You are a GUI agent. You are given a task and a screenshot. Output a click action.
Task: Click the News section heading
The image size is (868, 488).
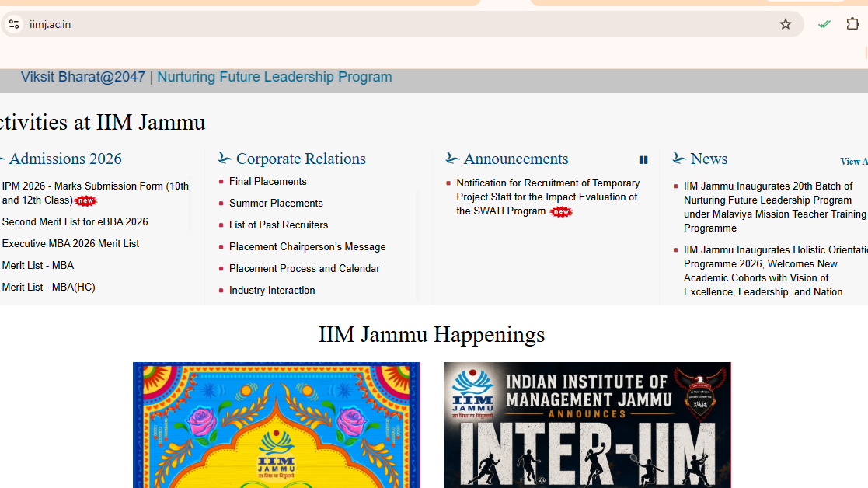709,159
